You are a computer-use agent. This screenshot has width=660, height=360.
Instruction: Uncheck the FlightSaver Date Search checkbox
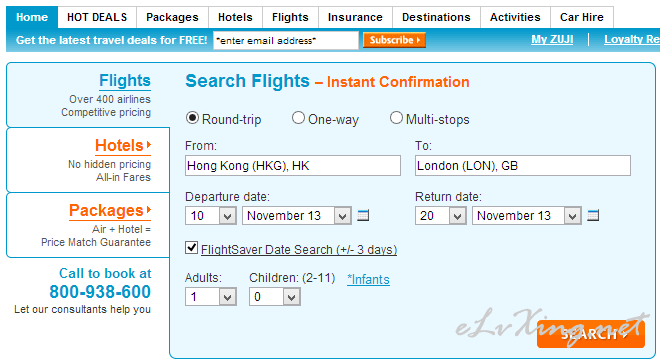(192, 248)
